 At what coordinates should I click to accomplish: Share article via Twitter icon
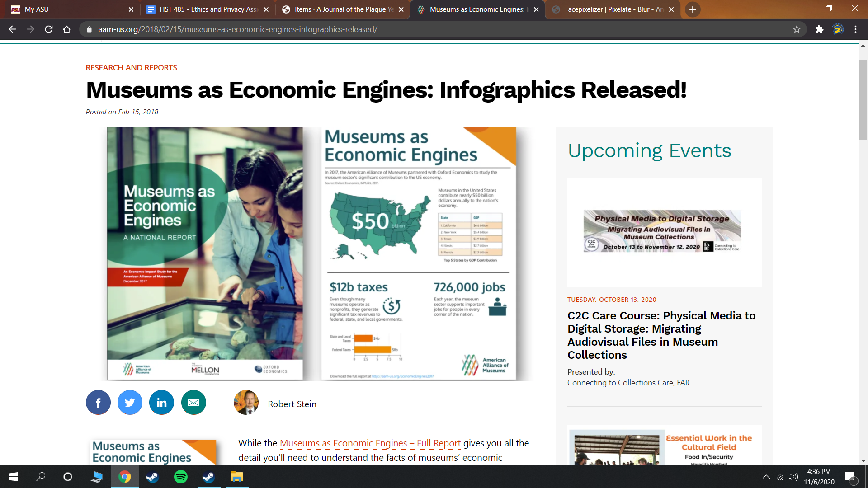[x=130, y=402]
